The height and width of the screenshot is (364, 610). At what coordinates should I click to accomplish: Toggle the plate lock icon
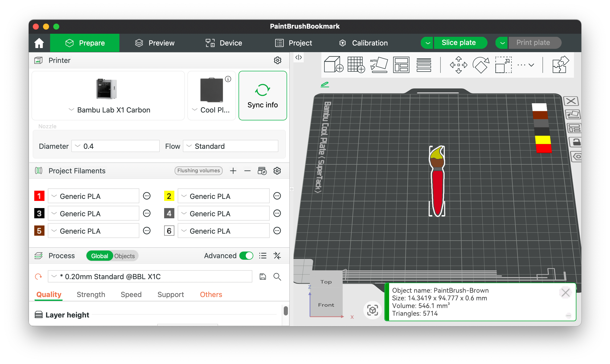tap(575, 142)
